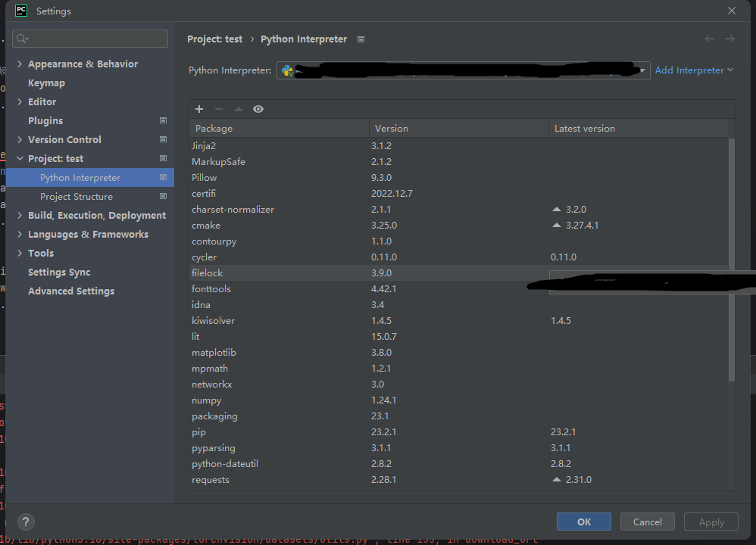Expand the Editor section
This screenshot has height=545, width=756.
[20, 101]
